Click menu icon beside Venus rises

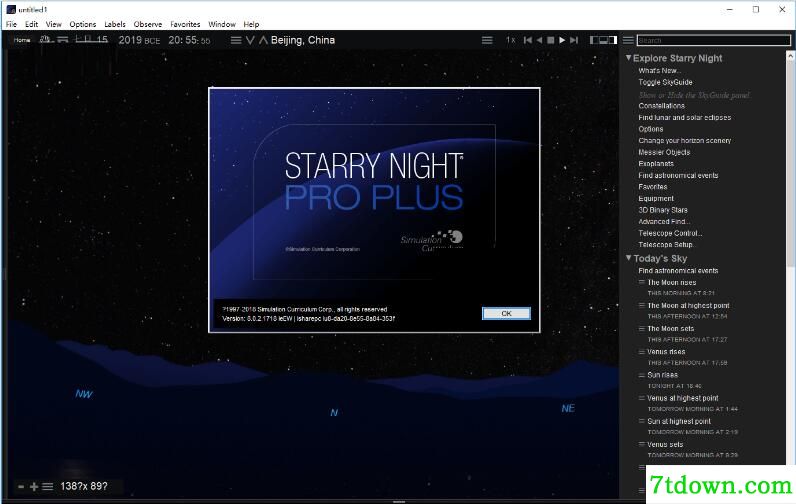click(642, 351)
